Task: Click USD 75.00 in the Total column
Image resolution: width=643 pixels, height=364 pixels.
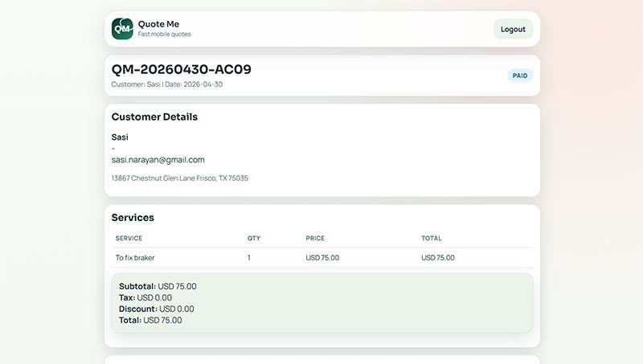Action: click(x=438, y=258)
